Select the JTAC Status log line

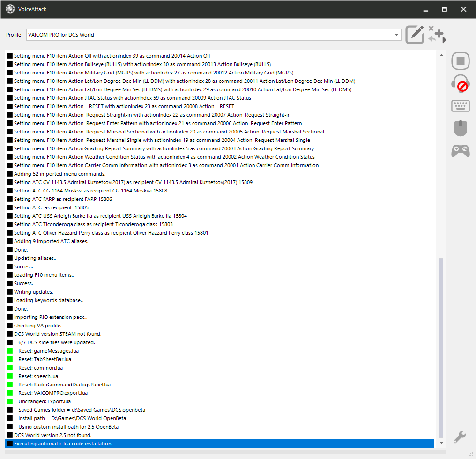(219, 98)
